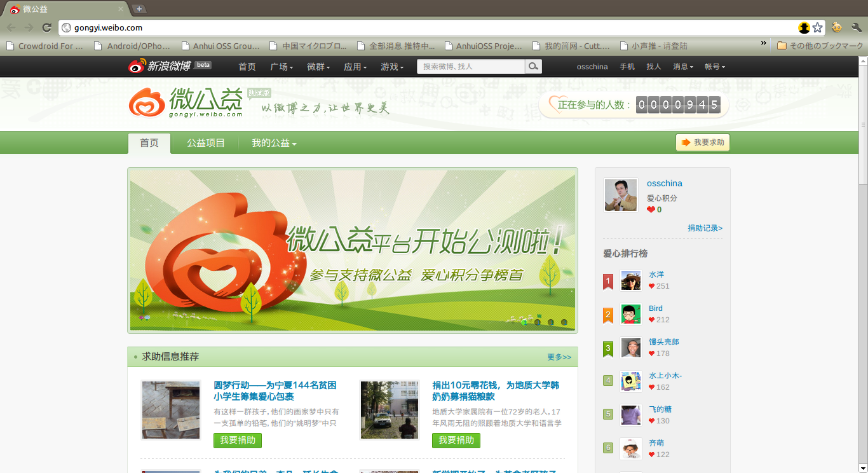Click the 我的简网 bookmark
Screen dimensions: 868x473
click(571, 46)
